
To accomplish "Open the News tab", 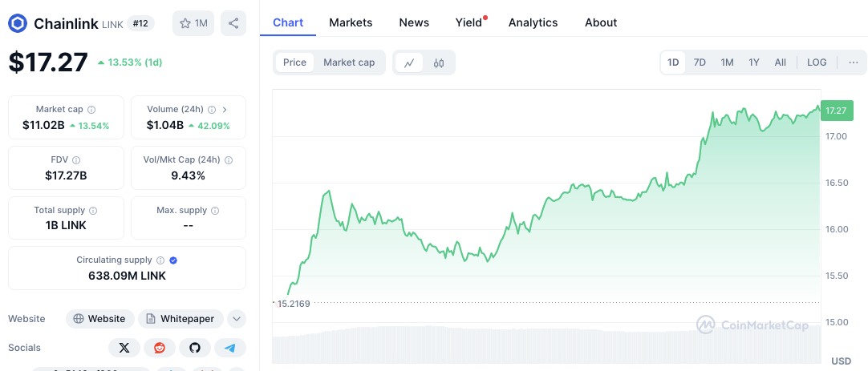I will [414, 22].
